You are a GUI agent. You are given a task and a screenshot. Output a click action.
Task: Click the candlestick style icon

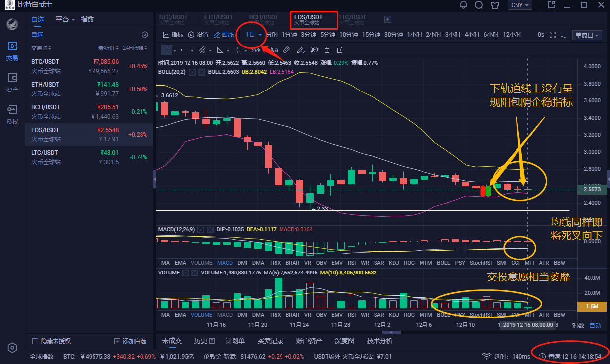tap(314, 50)
